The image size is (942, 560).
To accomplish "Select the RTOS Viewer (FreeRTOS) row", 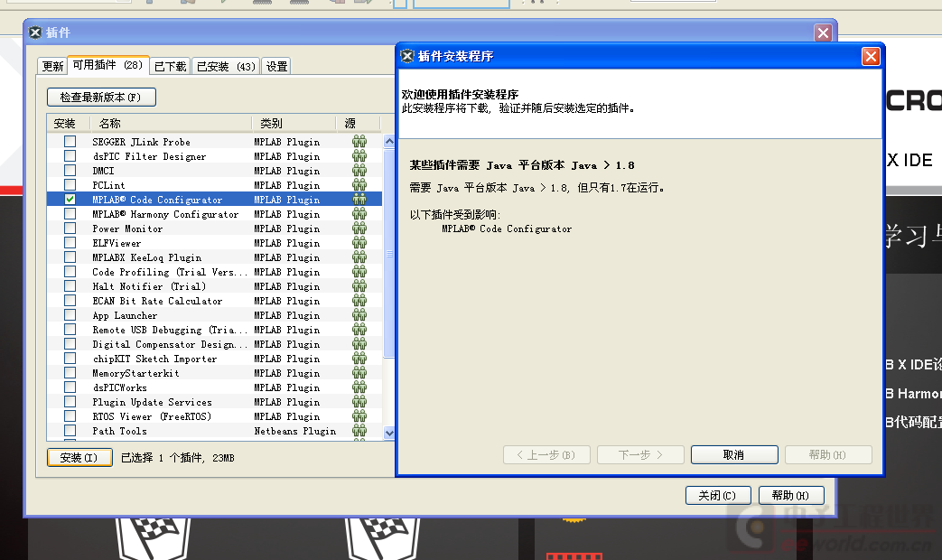I will pyautogui.click(x=214, y=415).
